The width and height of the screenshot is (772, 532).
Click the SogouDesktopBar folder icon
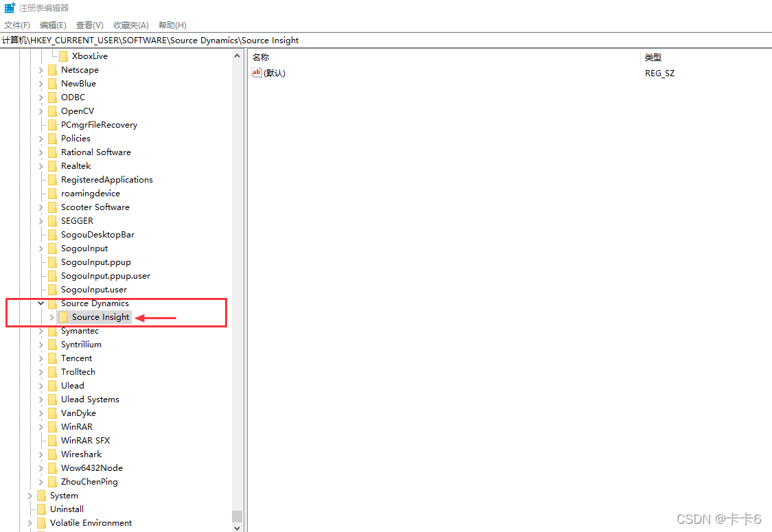(x=53, y=235)
